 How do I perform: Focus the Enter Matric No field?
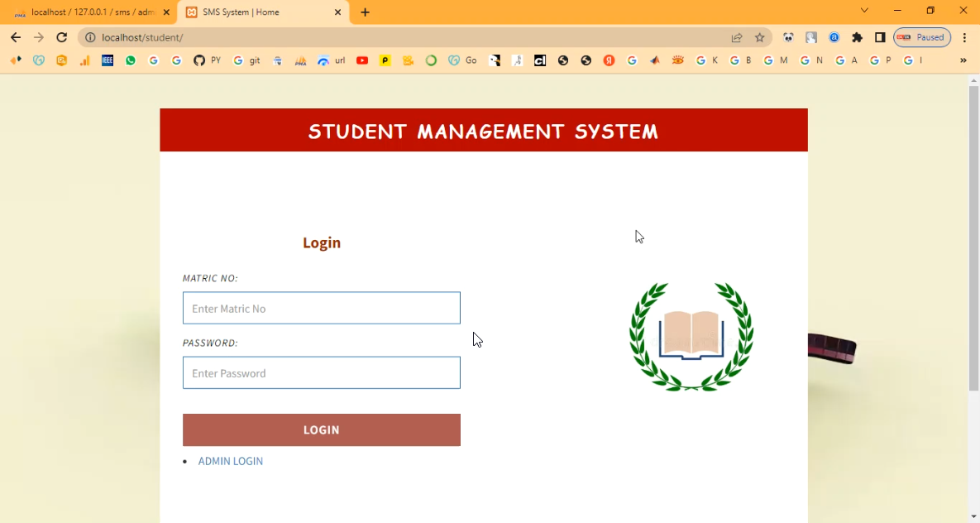(x=321, y=308)
